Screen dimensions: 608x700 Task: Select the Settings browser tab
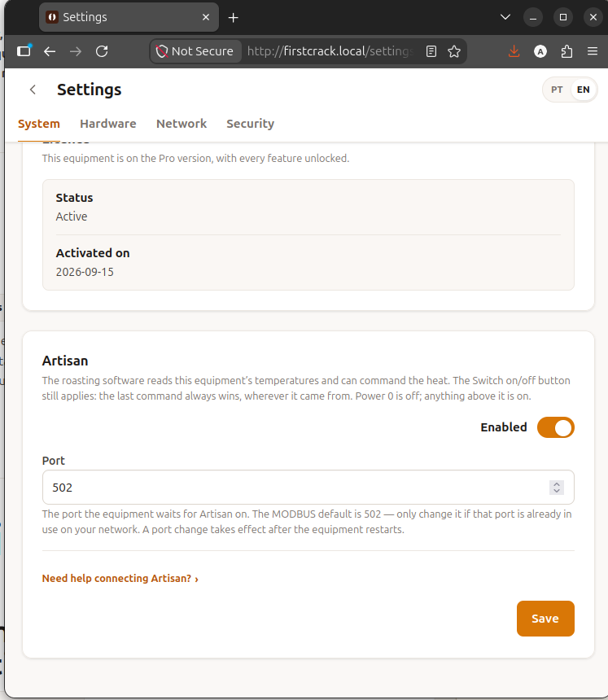129,17
